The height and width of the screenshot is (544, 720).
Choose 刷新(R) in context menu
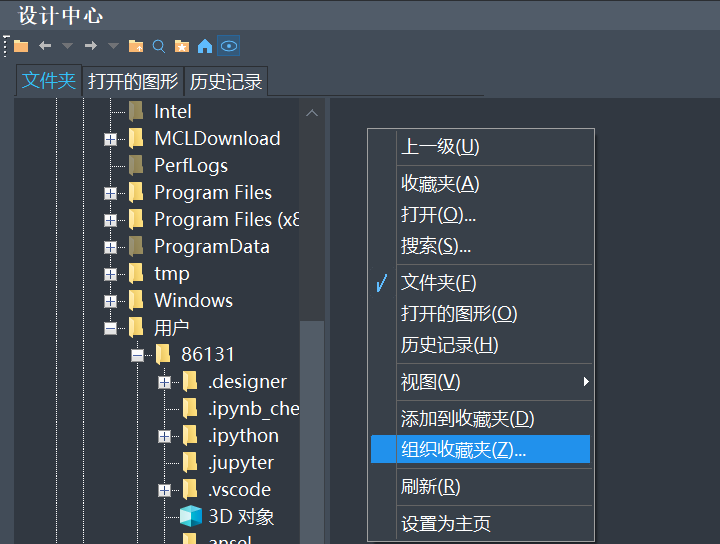(481, 487)
